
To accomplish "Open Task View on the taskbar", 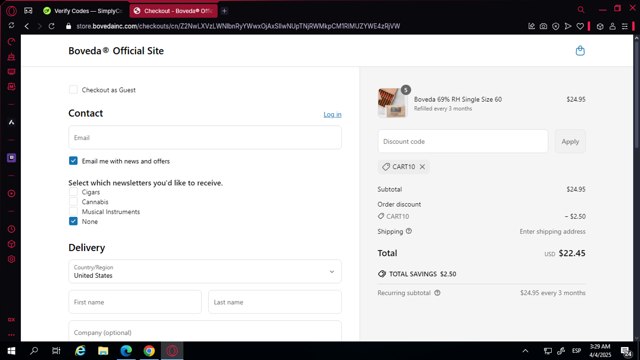I will tap(56, 351).
